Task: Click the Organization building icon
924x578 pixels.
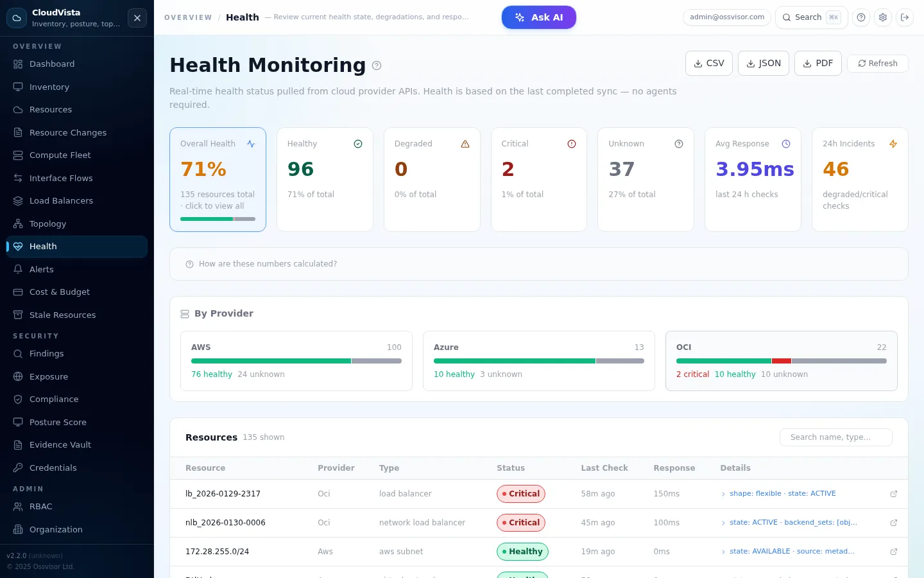Action: [x=18, y=529]
